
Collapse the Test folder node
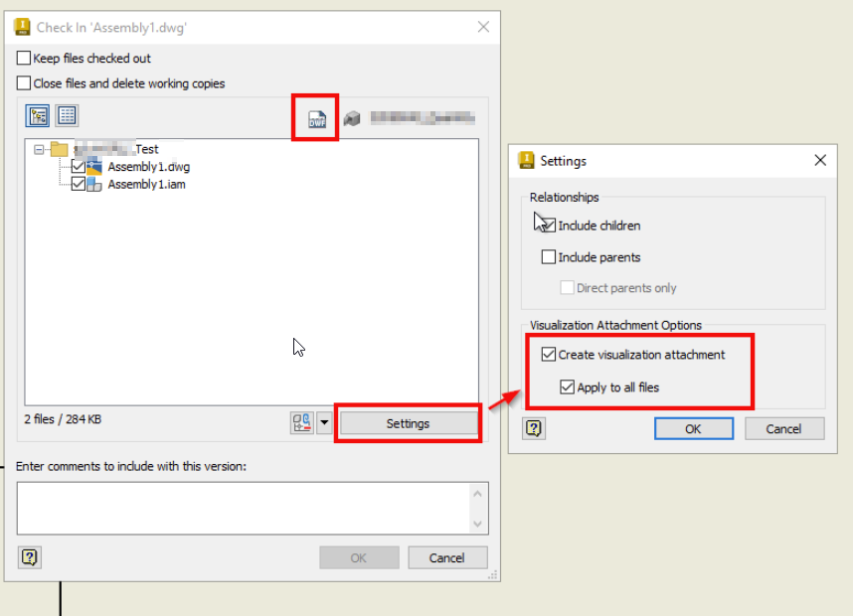click(x=39, y=149)
